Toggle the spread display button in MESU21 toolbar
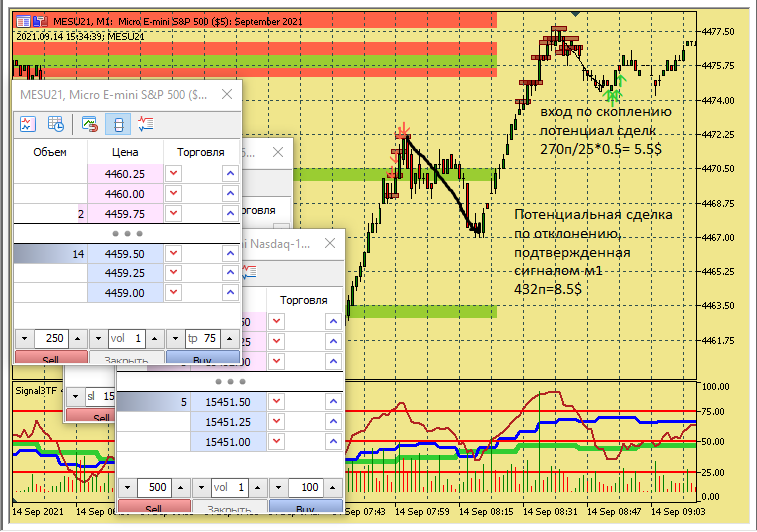 click(x=118, y=124)
